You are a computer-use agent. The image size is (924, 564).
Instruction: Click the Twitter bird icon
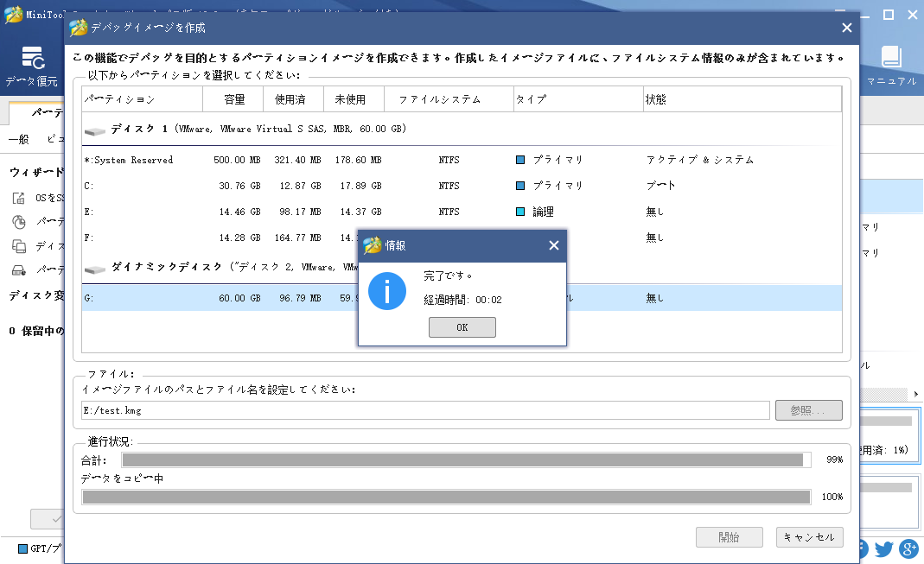(x=883, y=548)
